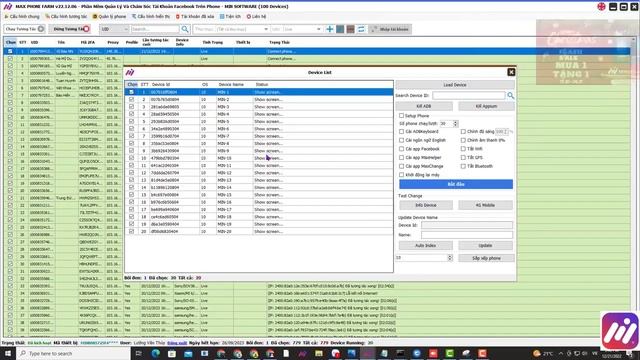The image size is (640, 360).
Task: Open the Tài khoản đã xóa menu
Action: 195,17
